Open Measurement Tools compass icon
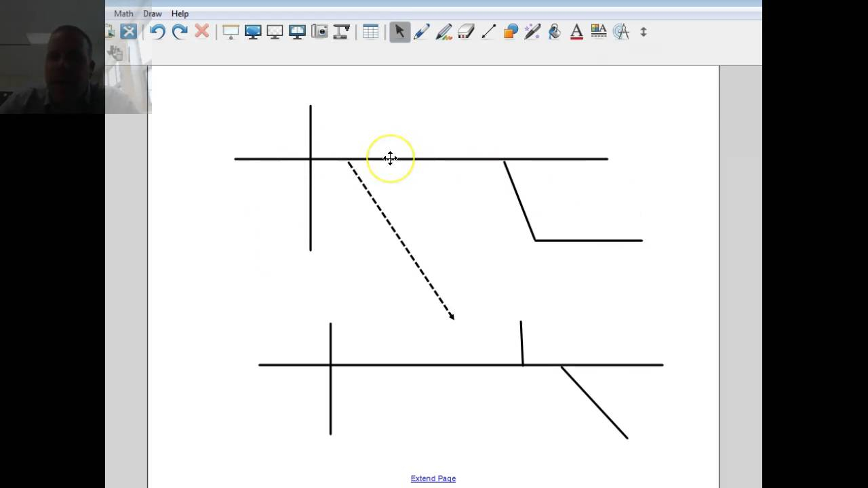 point(621,31)
